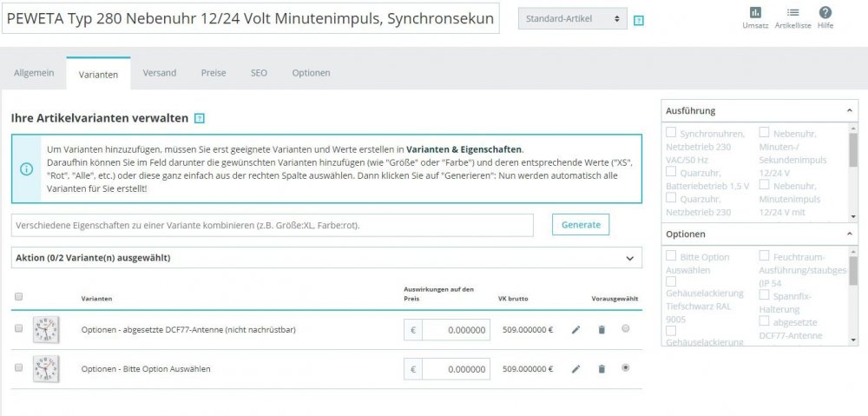Image resolution: width=868 pixels, height=416 pixels.
Task: Delete the abgesetzte DCF77-Antenne variant
Action: (x=602, y=330)
